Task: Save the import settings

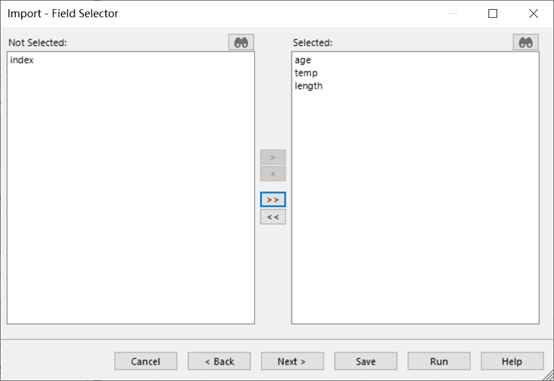Action: 366,361
